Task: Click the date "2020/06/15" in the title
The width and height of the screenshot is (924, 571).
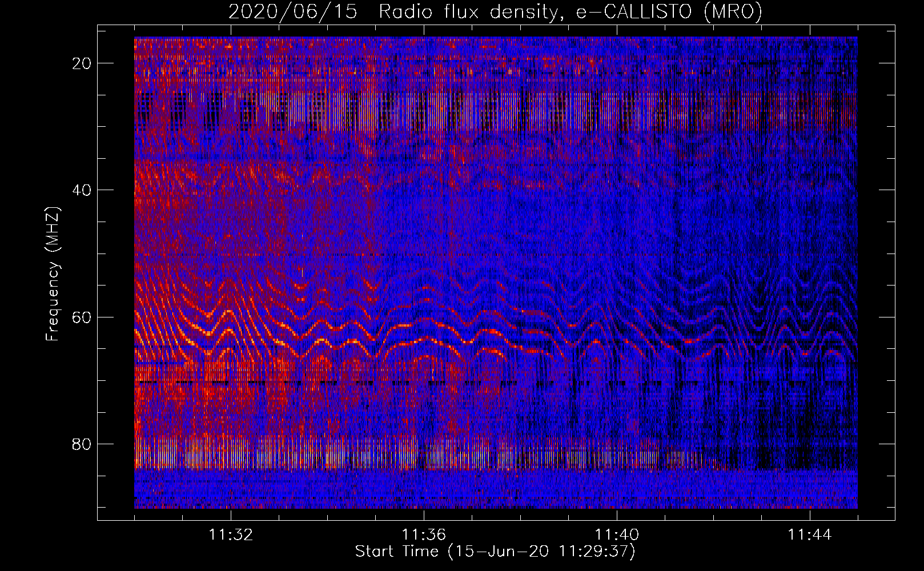Action: coord(293,11)
